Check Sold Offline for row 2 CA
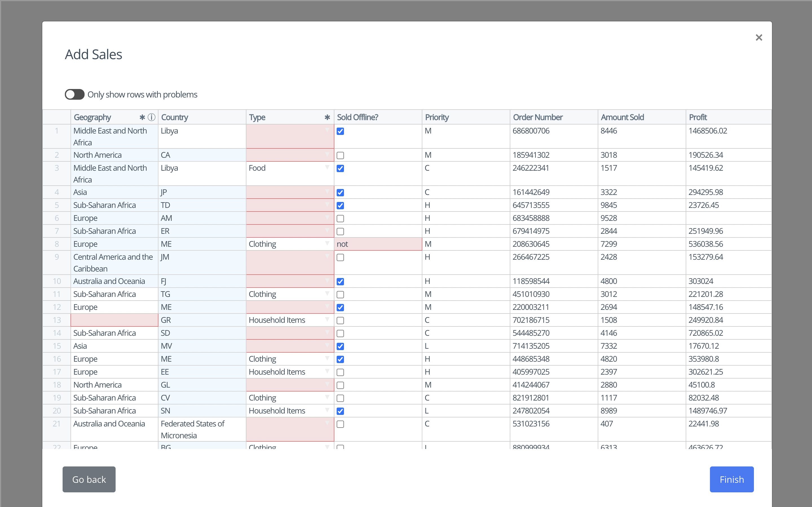812x507 pixels. (340, 155)
